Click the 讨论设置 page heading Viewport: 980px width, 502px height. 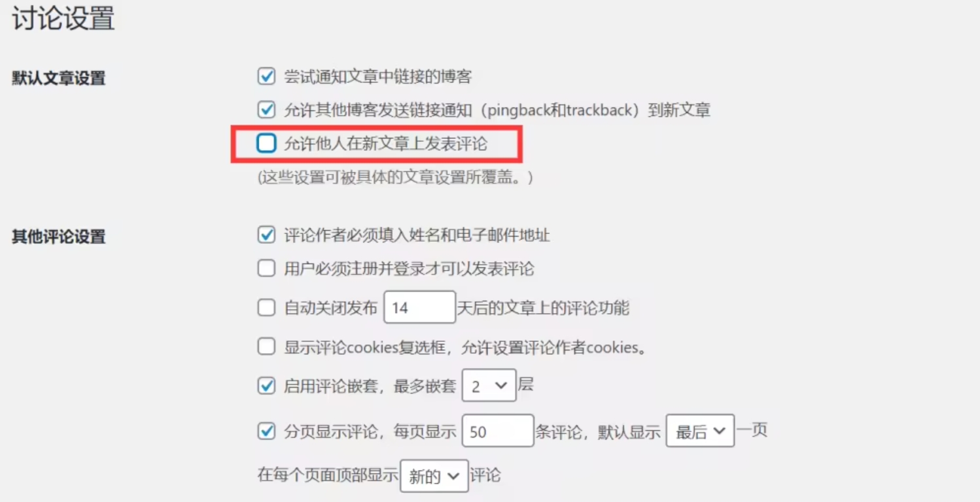click(63, 18)
